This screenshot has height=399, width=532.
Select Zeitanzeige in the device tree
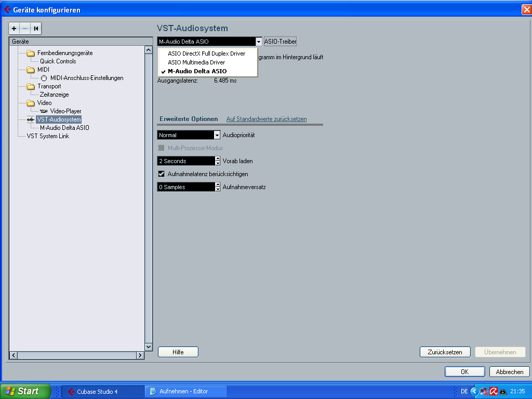54,95
